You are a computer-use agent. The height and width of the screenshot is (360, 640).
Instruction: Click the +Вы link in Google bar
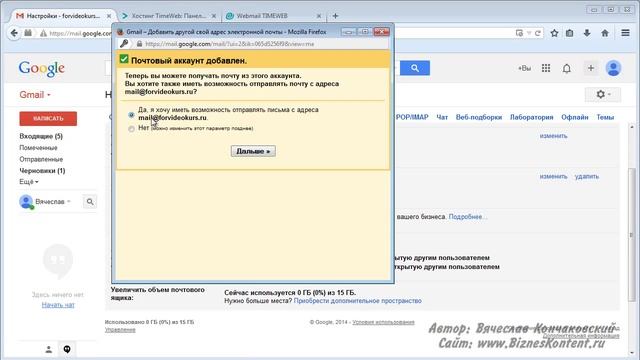click(524, 69)
